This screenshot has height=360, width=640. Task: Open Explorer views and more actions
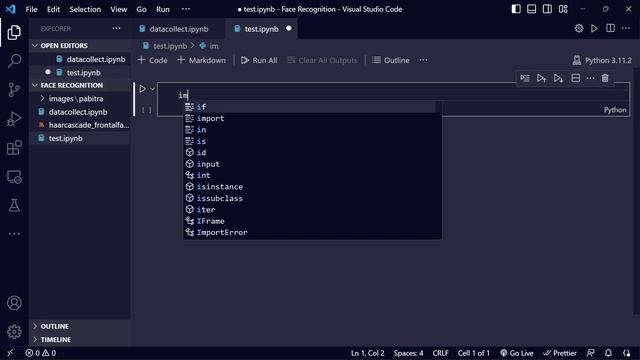pyautogui.click(x=116, y=28)
